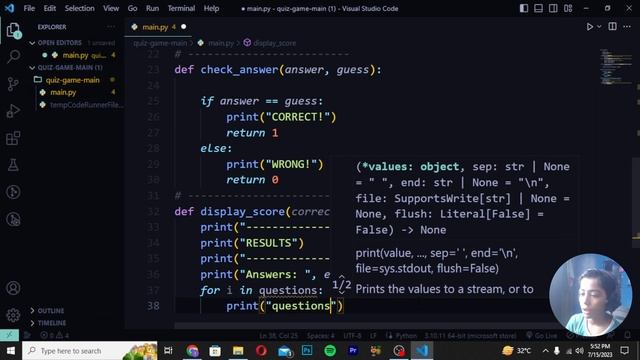Screen dimensions: 640x360
Task: Open the run button dropdown arrow
Action: click(599, 27)
